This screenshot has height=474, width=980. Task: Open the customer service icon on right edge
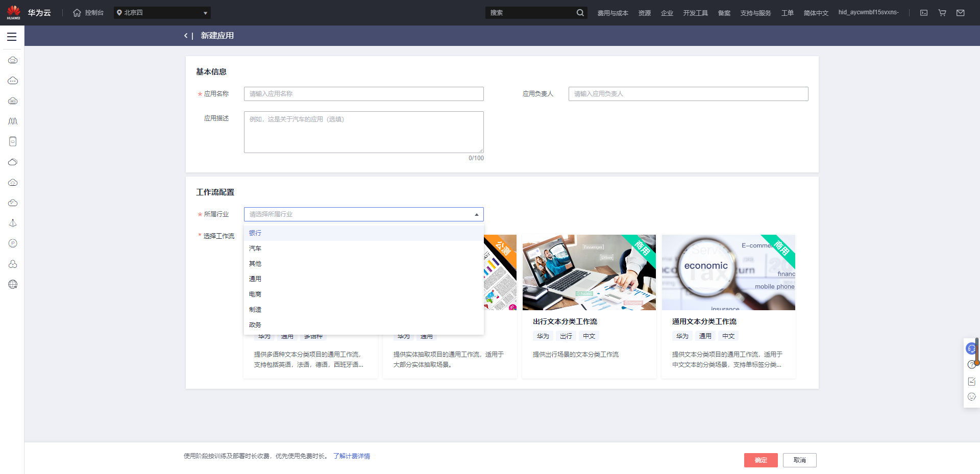[971, 348]
